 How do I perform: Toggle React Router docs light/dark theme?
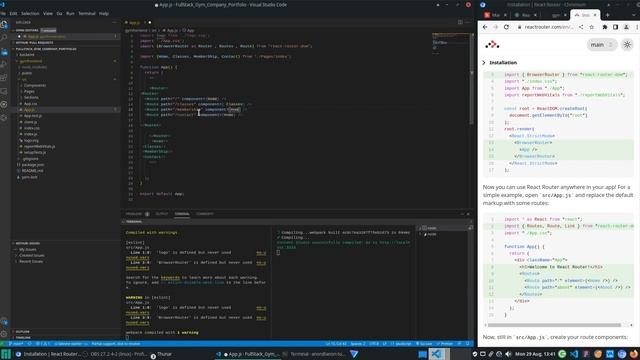click(627, 44)
